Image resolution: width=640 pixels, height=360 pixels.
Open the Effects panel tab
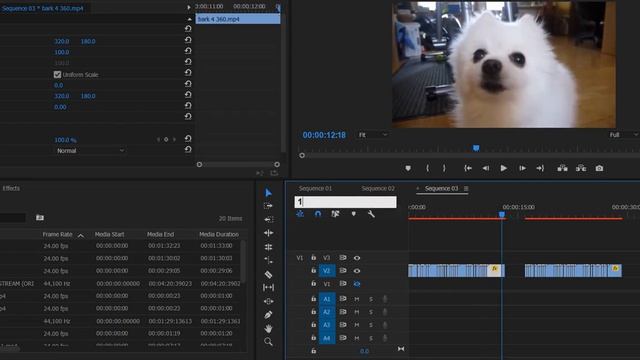pyautogui.click(x=11, y=188)
